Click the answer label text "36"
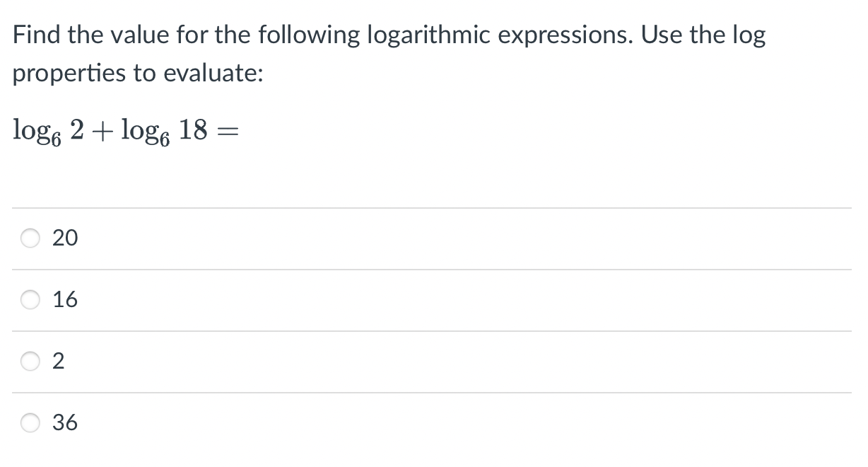This screenshot has height=467, width=868. pos(66,424)
